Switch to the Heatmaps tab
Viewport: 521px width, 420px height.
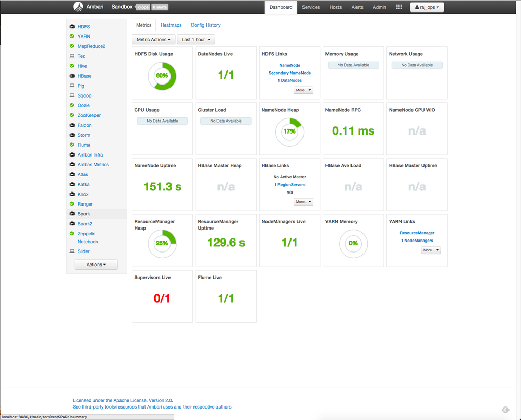171,25
